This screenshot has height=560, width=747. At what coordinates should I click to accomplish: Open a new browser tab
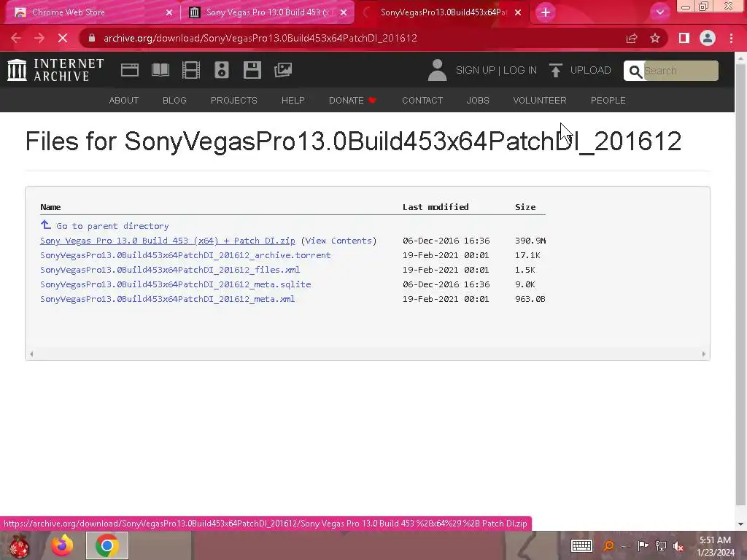click(546, 12)
